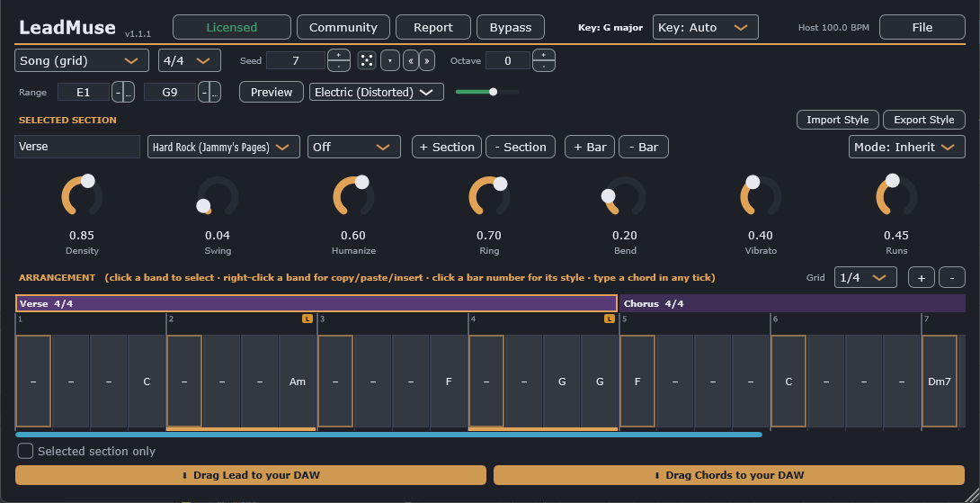The image size is (980, 503).
Task: Remove a section with - Section
Action: click(x=521, y=147)
